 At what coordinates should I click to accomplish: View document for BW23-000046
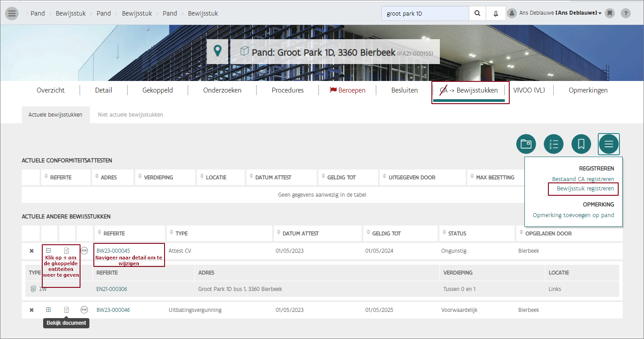[x=67, y=310]
